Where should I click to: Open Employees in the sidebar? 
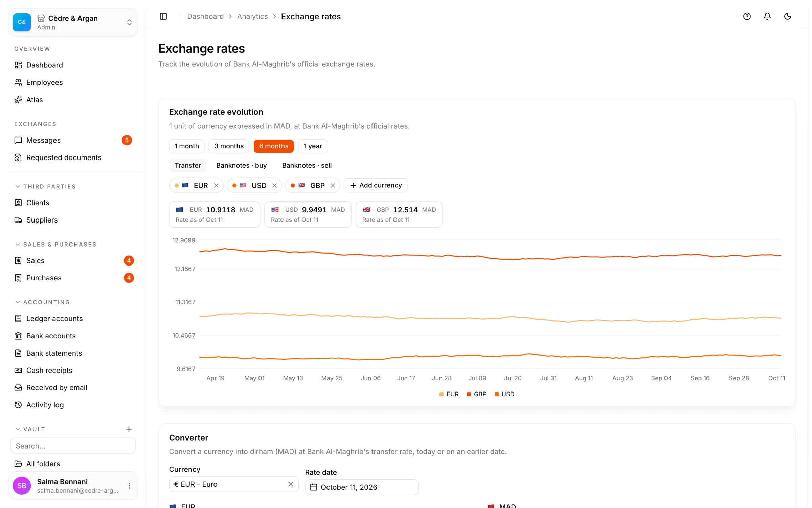[x=73, y=82]
